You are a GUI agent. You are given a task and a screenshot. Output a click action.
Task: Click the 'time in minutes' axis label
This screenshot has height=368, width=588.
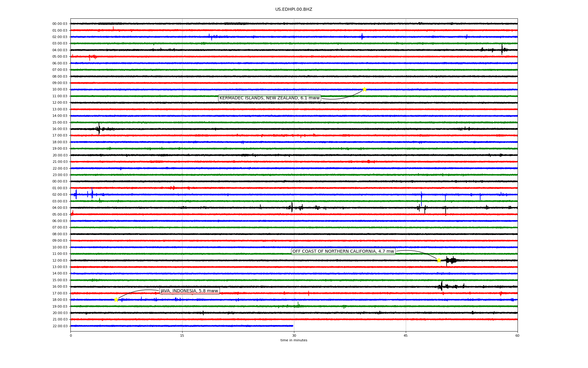294,340
